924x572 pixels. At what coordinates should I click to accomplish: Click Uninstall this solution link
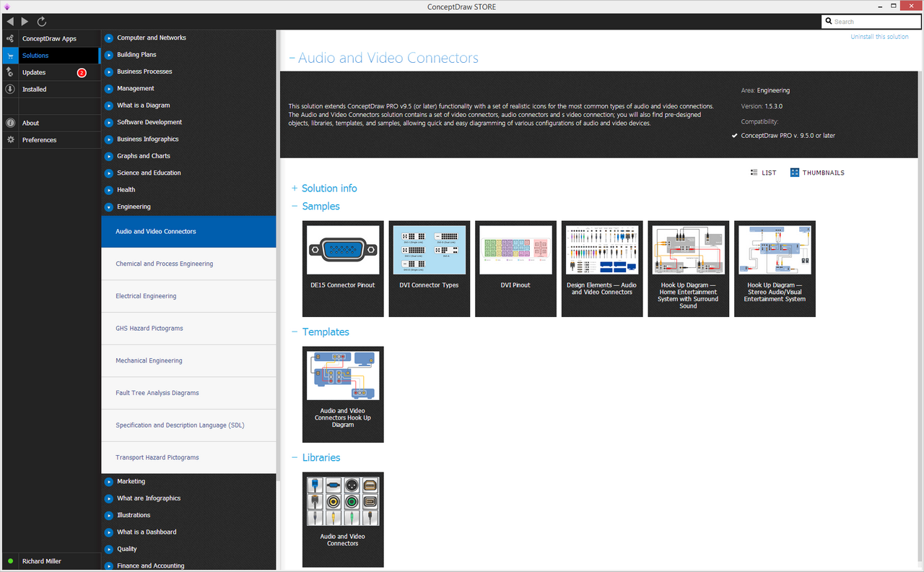[x=879, y=37]
